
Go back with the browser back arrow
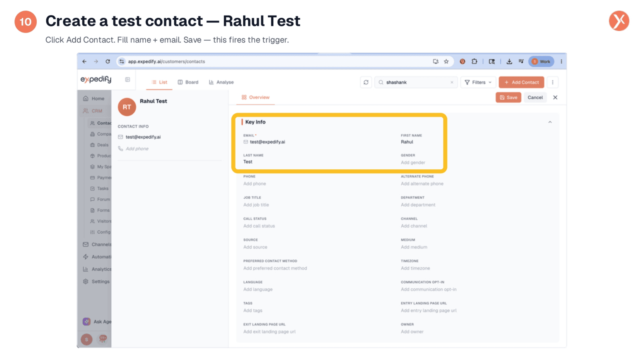pyautogui.click(x=85, y=62)
